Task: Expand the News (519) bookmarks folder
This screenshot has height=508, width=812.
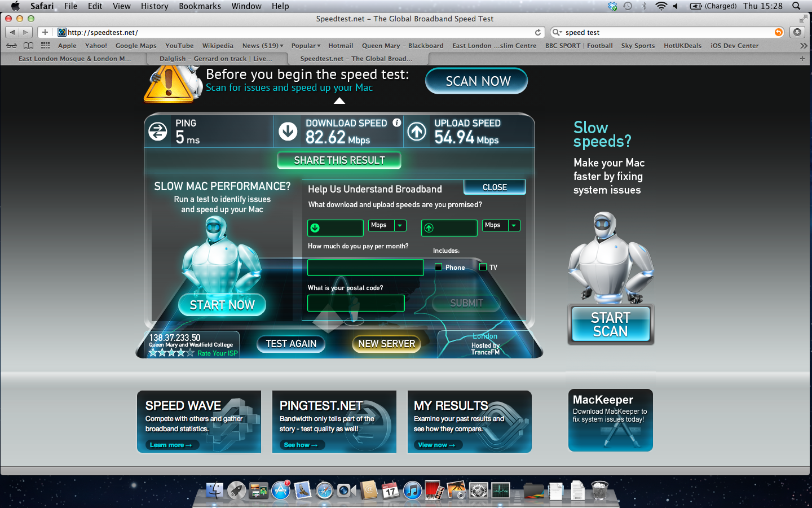Action: pyautogui.click(x=262, y=46)
